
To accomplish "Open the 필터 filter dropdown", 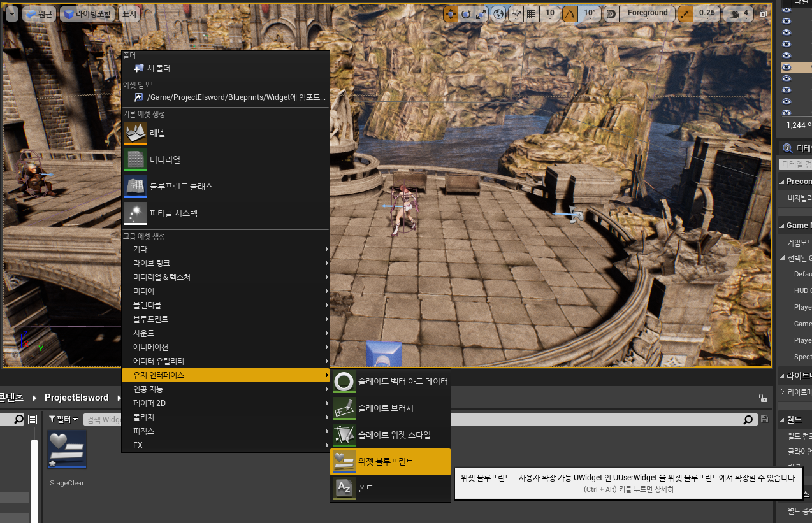I will (64, 419).
